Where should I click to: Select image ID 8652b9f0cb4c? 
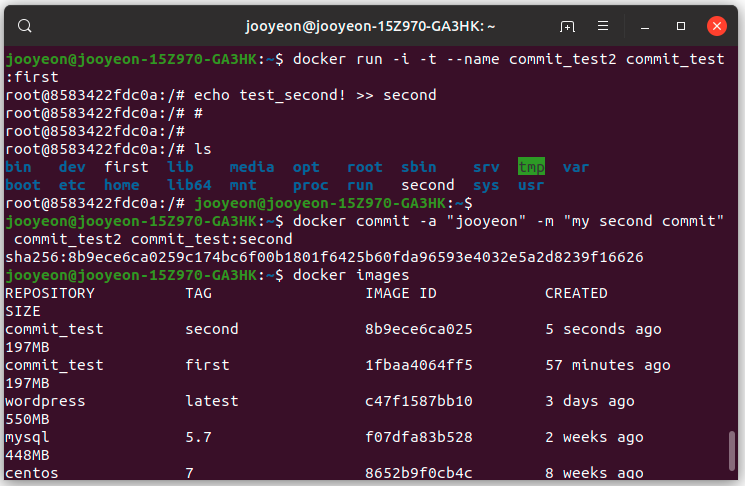point(419,473)
